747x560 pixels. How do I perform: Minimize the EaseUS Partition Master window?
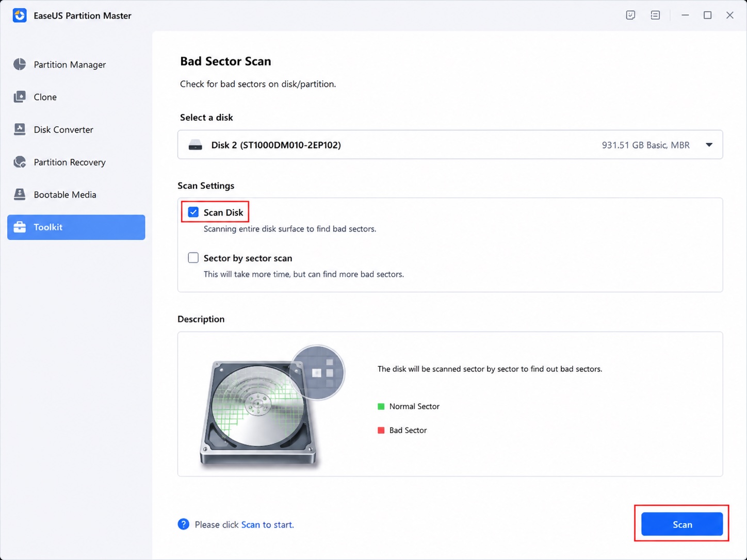[685, 15]
